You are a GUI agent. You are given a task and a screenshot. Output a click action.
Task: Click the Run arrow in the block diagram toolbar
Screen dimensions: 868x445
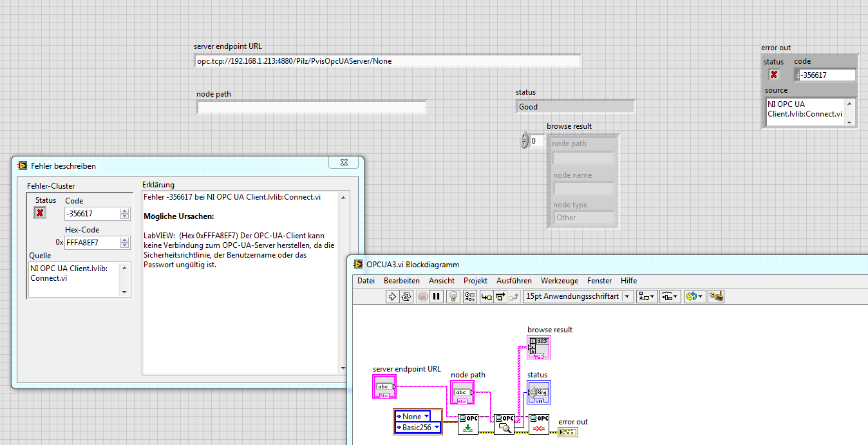392,296
